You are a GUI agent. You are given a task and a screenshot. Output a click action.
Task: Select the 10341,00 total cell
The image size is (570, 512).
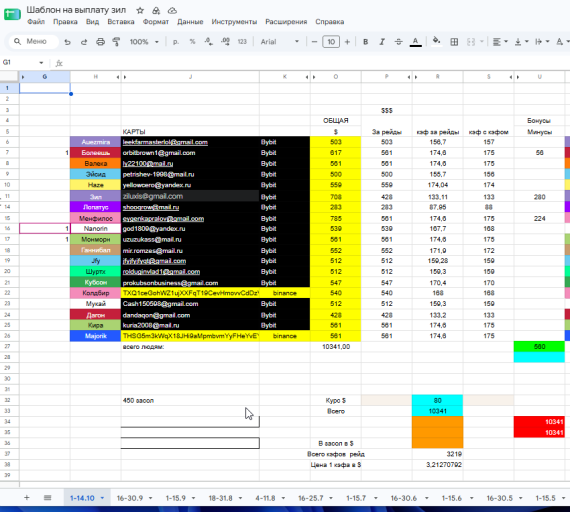pos(336,347)
